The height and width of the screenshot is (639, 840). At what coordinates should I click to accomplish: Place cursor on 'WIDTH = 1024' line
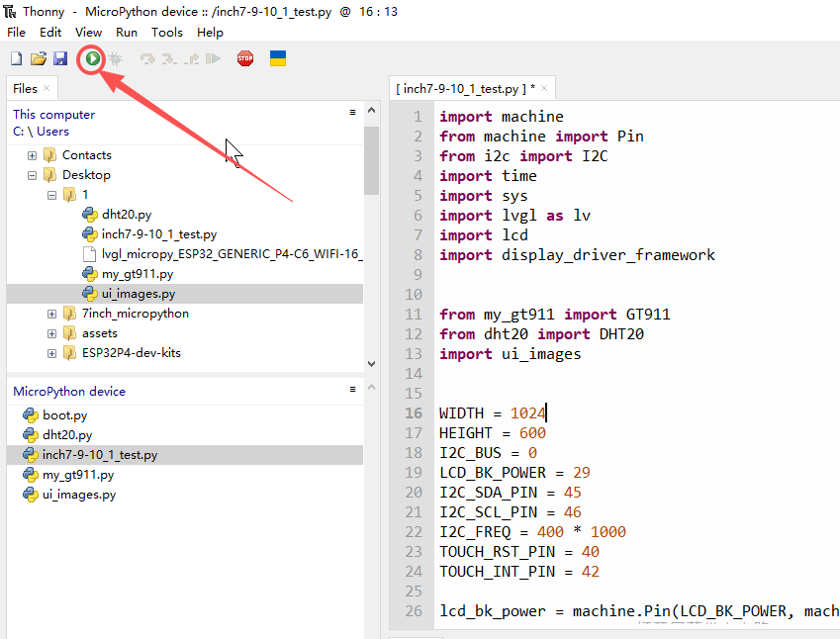click(493, 413)
